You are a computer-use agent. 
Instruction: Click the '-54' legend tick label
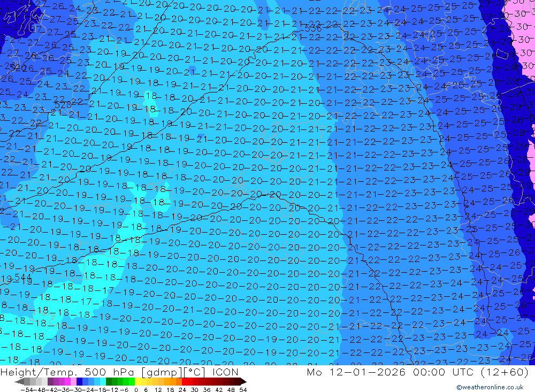click(27, 390)
